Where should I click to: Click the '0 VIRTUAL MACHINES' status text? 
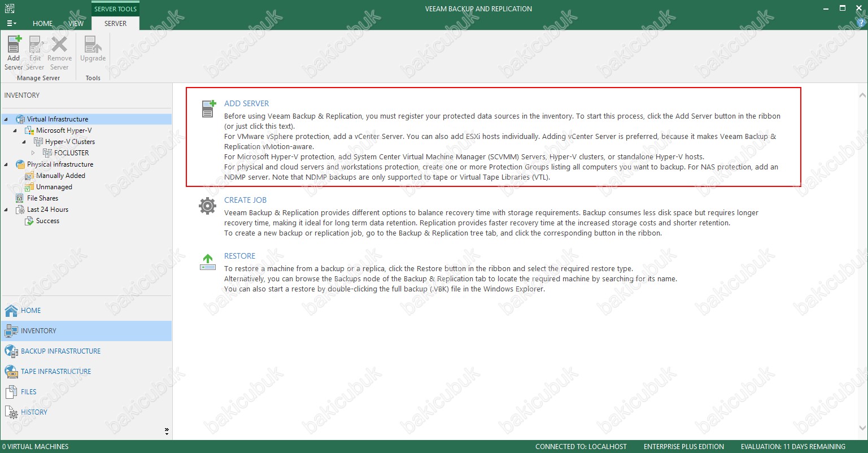pos(35,447)
